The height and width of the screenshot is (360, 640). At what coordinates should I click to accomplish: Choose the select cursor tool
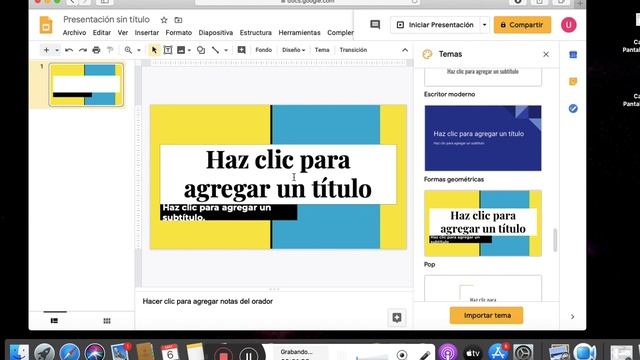coord(154,50)
